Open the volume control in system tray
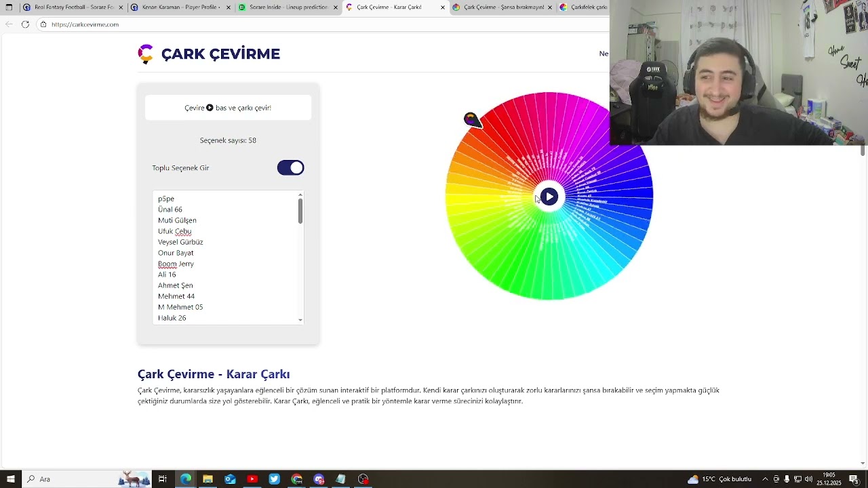The image size is (868, 488). point(808,479)
